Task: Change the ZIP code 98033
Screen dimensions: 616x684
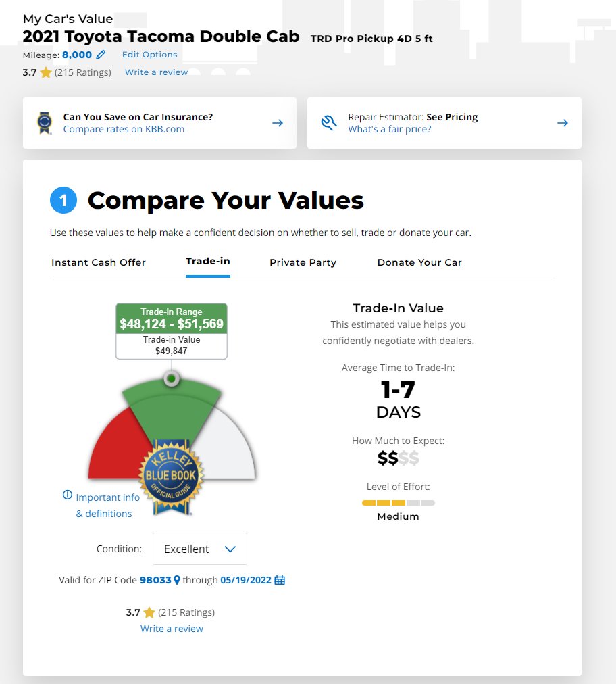Action: (x=155, y=580)
